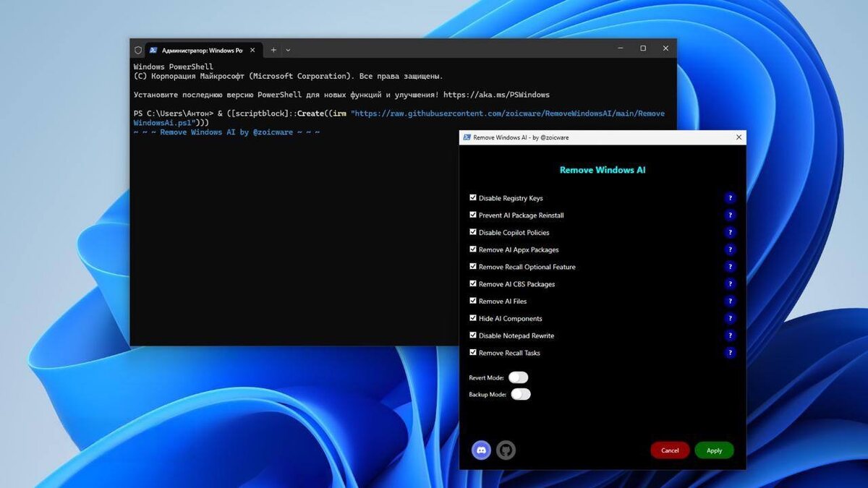Viewport: 868px width, 488px height.
Task: Toggle Revert Mode switch
Action: pos(519,377)
